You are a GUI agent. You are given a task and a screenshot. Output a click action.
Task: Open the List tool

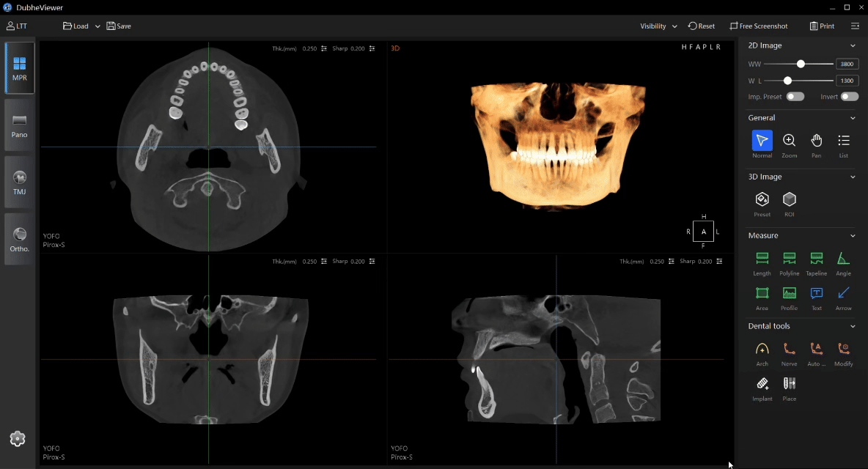[x=843, y=141]
